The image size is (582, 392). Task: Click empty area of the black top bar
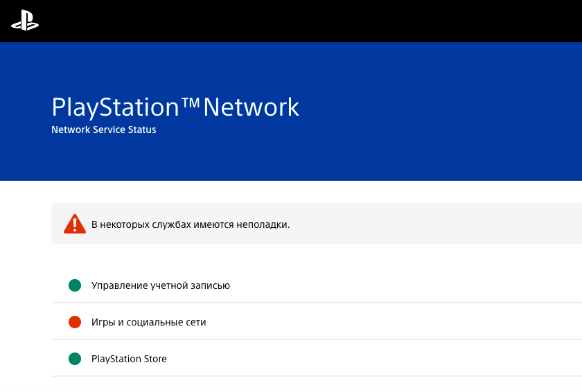[312, 21]
